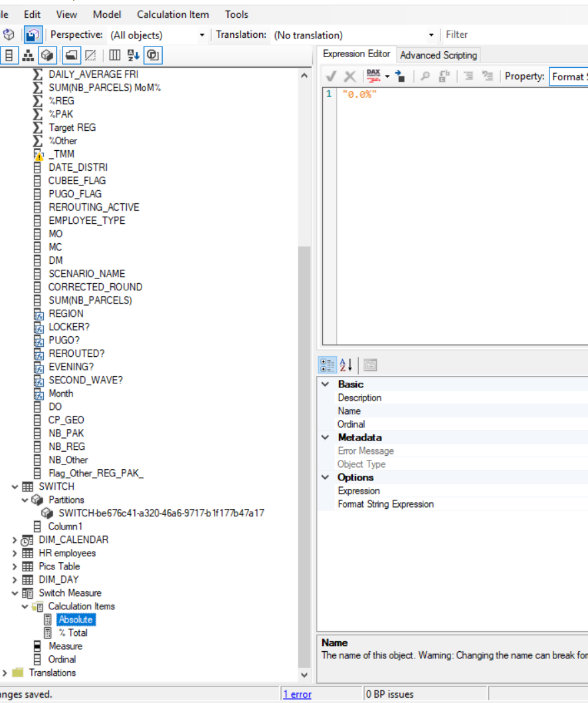Open the DAX Formatter options arrow
This screenshot has width=588, height=703.
coord(387,76)
